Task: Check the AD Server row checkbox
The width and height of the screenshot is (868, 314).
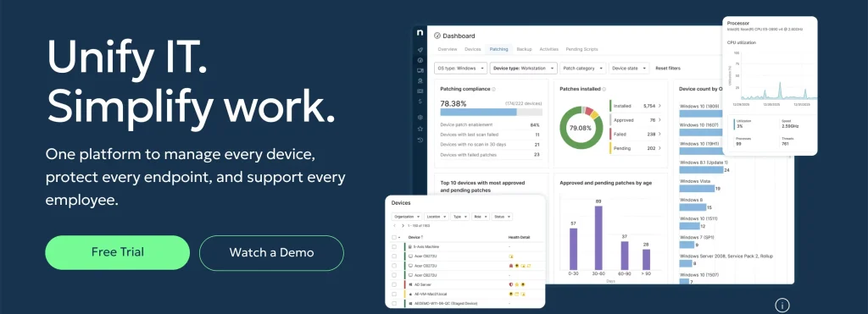Action: (394, 284)
